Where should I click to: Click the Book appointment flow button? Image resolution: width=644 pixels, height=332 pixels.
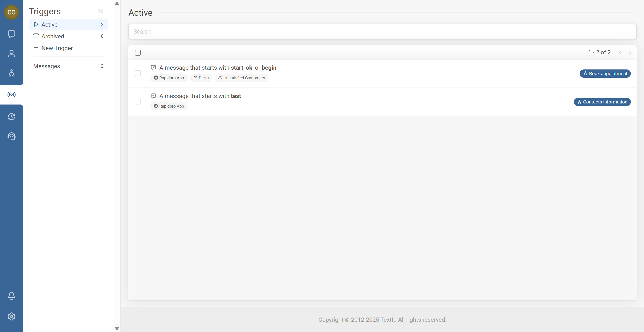(x=605, y=73)
